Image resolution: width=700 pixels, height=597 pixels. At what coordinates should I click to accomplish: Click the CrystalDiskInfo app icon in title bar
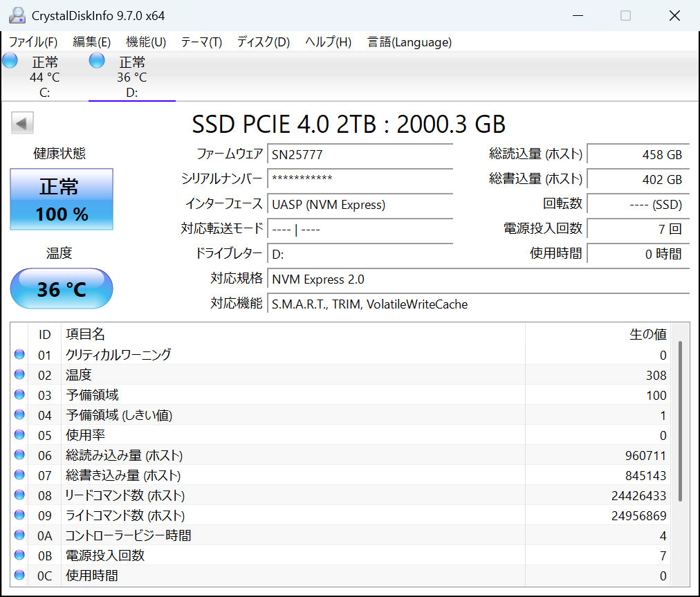(17, 15)
